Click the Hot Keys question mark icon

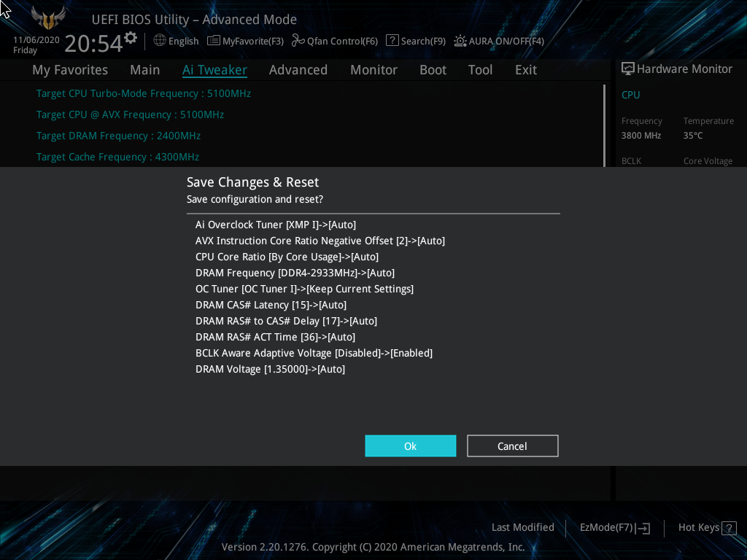(x=729, y=528)
